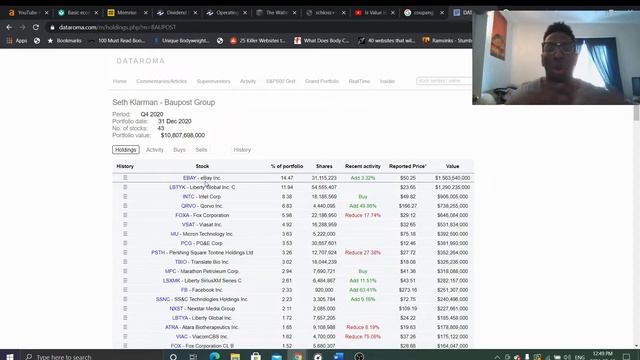Select the Sells view
640x360 pixels.
pyautogui.click(x=201, y=150)
